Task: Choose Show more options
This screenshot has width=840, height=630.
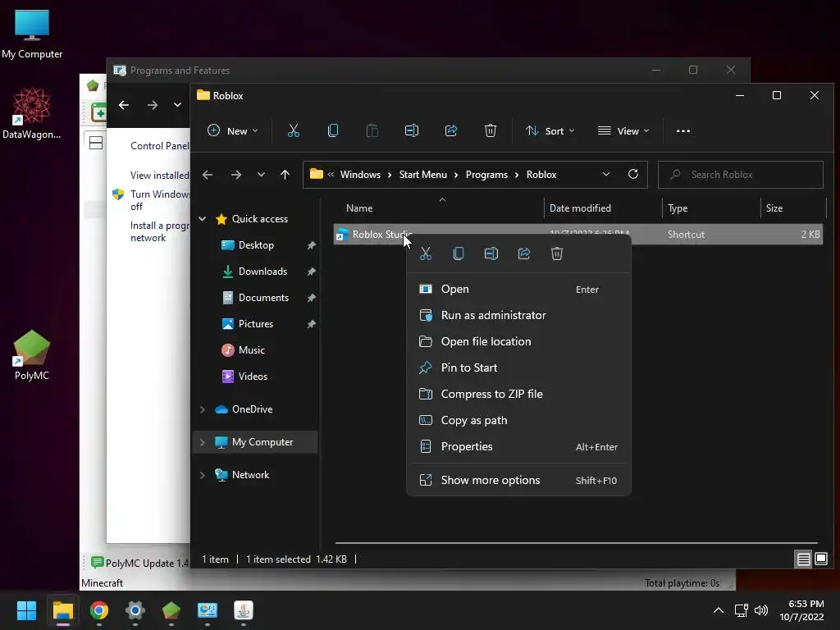Action: click(518, 481)
